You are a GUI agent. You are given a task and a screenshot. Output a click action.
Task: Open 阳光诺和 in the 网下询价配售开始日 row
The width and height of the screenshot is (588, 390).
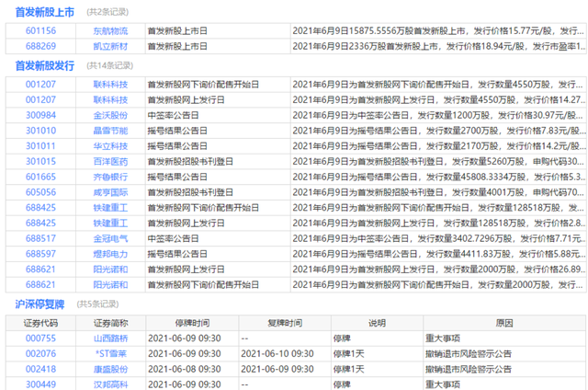[110, 285]
